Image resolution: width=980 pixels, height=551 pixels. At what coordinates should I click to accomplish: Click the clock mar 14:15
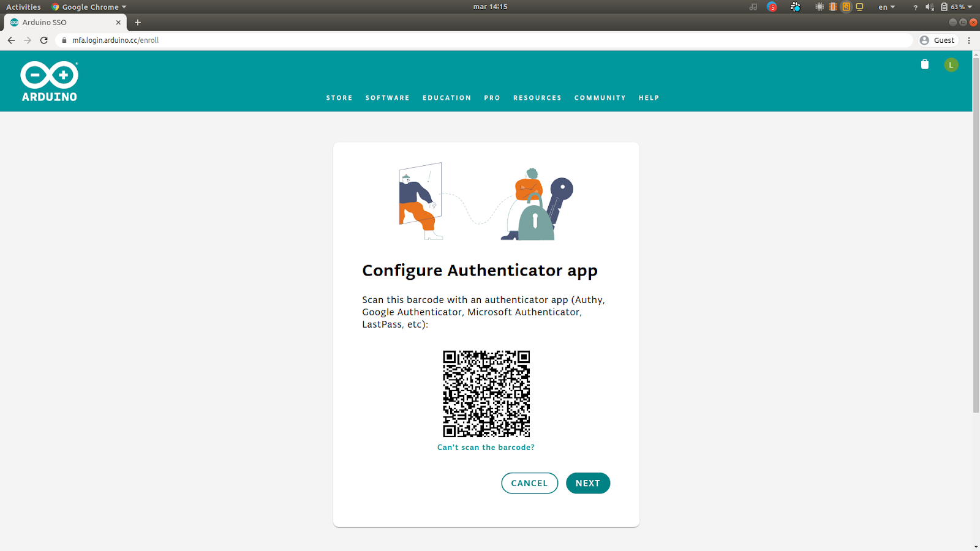[x=490, y=7]
